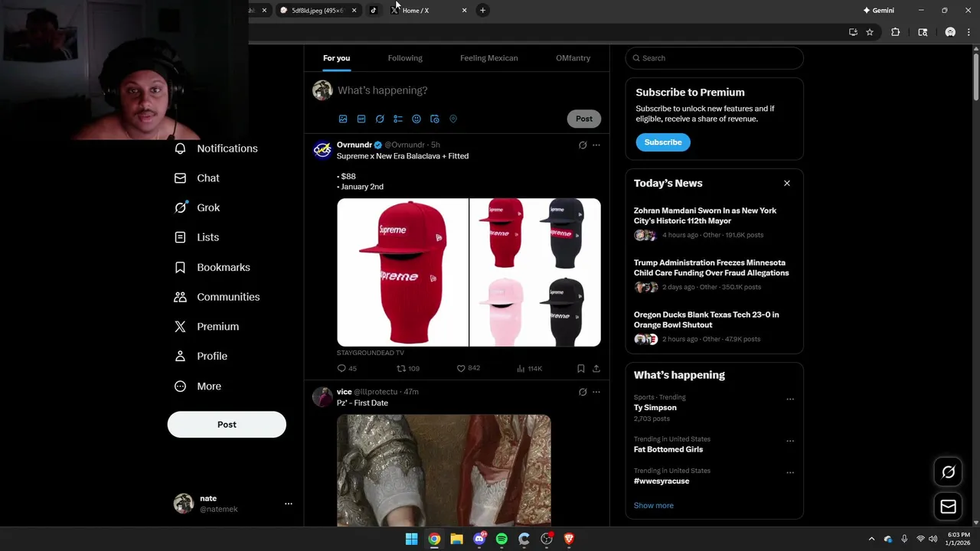Image resolution: width=980 pixels, height=551 pixels.
Task: Open options for Fat Bottomed Girls trend
Action: 790,441
